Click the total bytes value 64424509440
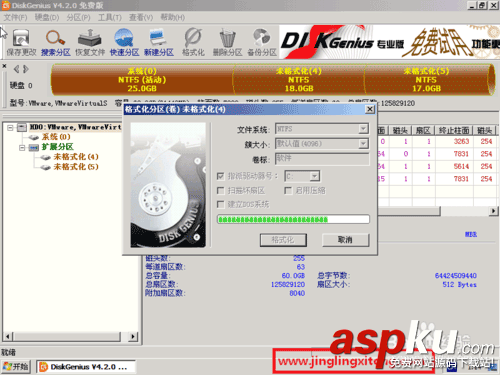500x375 pixels. pos(456,276)
